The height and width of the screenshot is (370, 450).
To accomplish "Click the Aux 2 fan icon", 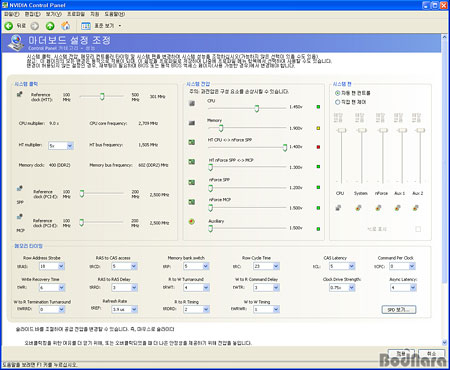I will [416, 208].
